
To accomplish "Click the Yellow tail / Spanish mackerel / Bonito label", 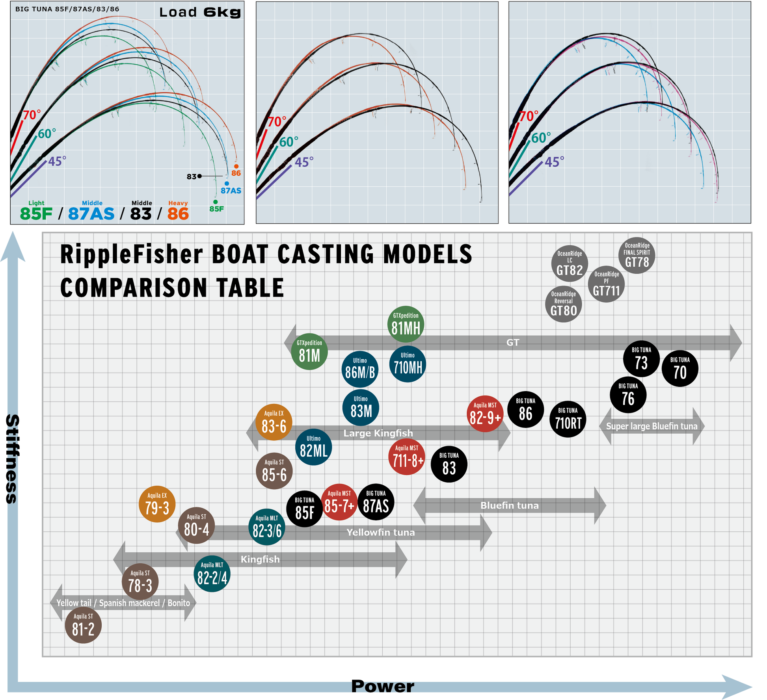I will pos(123,603).
